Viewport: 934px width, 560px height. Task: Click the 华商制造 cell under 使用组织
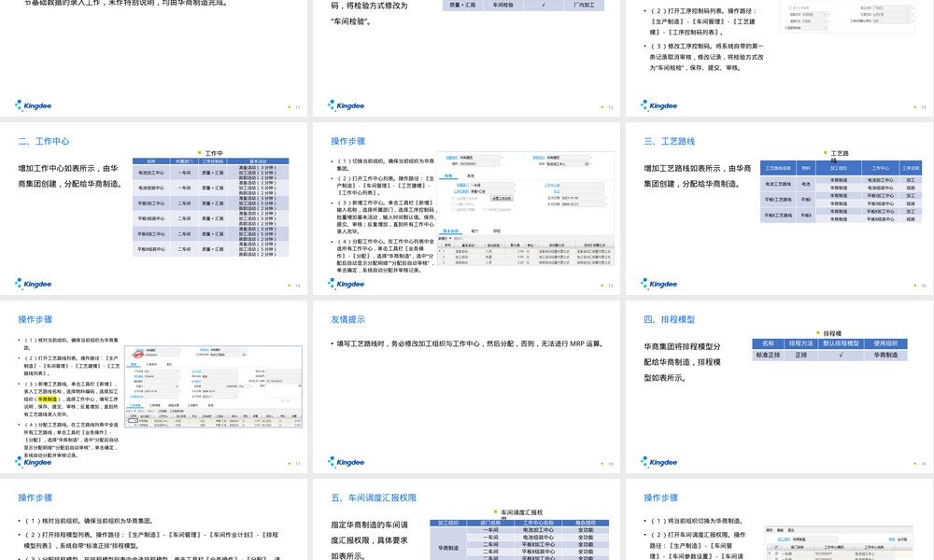point(885,355)
